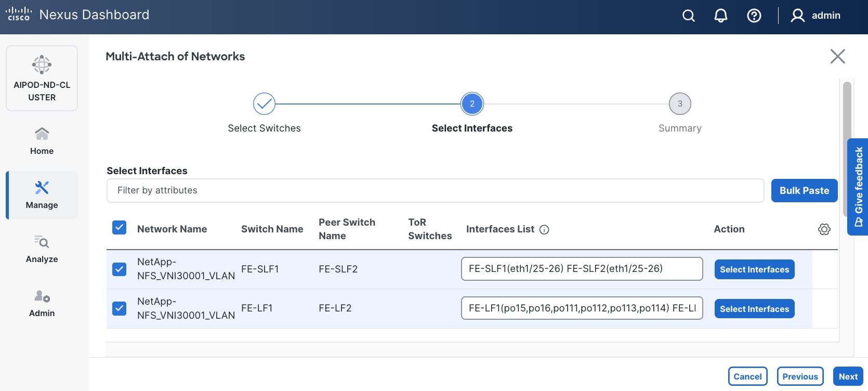Open the notifications bell

[720, 16]
